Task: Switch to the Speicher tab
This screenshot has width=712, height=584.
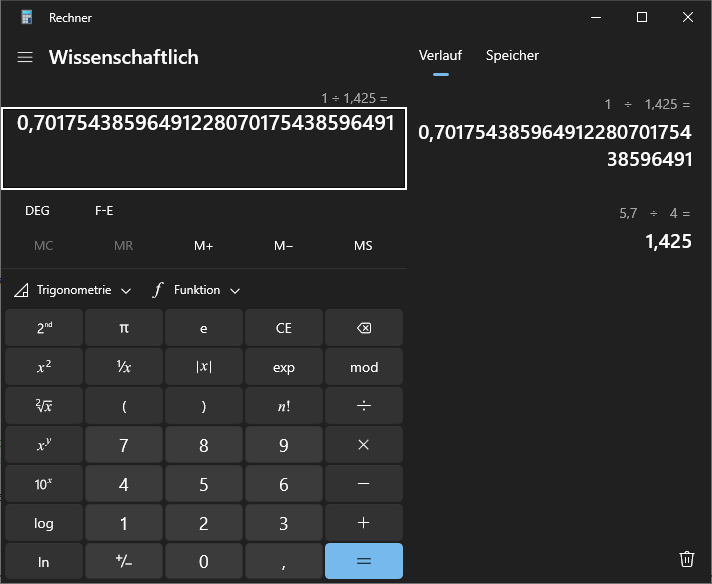Action: tap(512, 56)
